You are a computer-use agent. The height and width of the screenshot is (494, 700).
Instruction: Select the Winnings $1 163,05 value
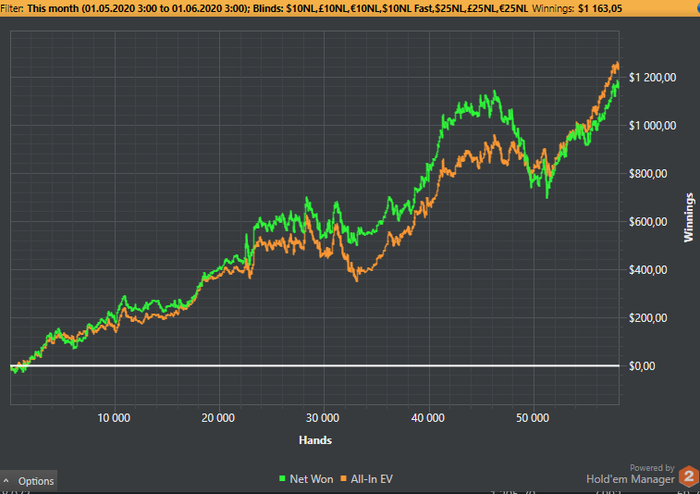tap(600, 8)
